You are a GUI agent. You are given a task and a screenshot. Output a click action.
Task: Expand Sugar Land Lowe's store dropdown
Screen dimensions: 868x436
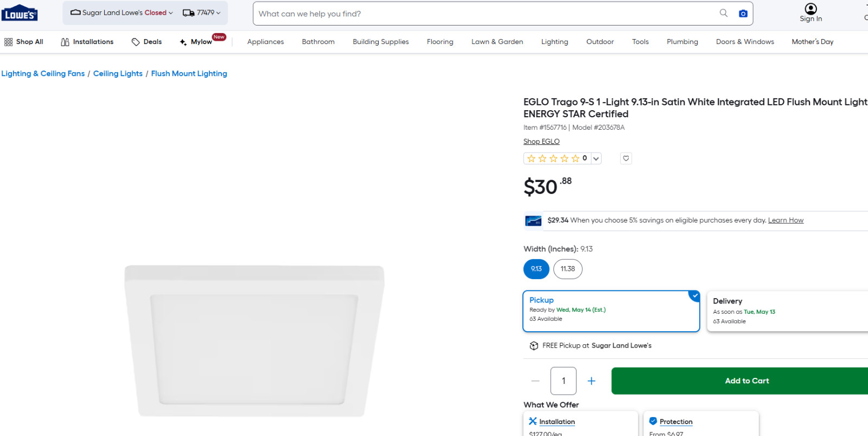click(122, 12)
